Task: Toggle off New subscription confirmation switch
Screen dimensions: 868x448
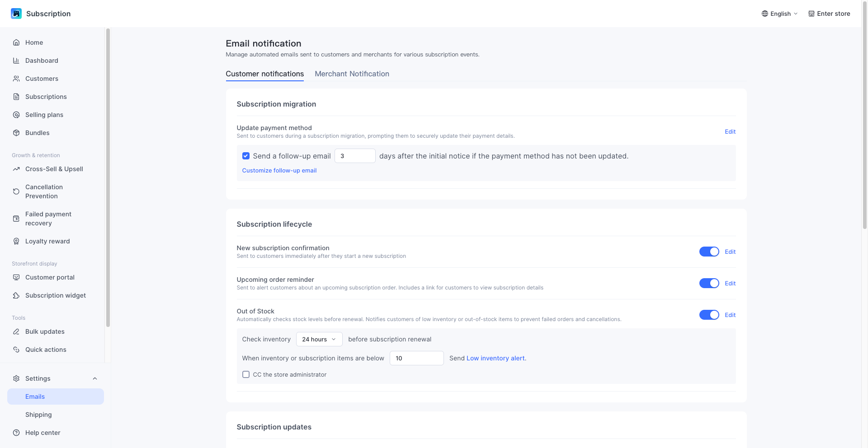Action: tap(709, 252)
